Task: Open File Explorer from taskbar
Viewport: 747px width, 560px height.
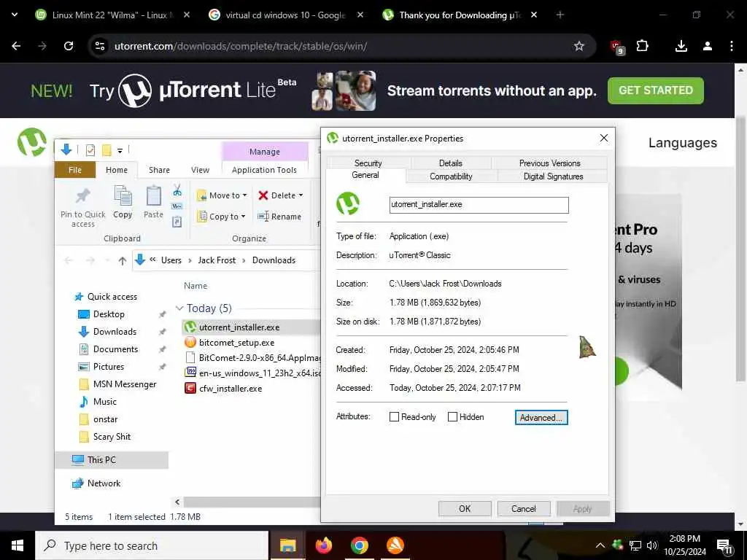Action: click(x=287, y=545)
